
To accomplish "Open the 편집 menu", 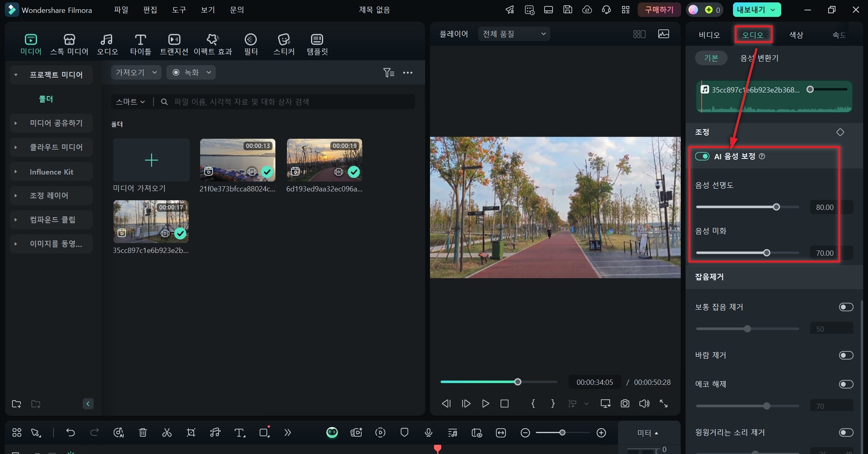I will 150,10.
